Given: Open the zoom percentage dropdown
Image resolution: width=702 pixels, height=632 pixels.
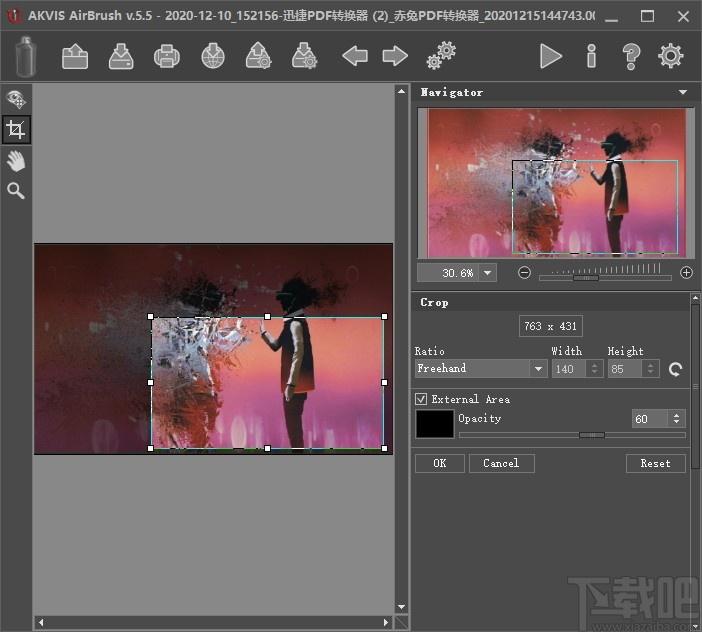Looking at the screenshot, I should pos(488,273).
